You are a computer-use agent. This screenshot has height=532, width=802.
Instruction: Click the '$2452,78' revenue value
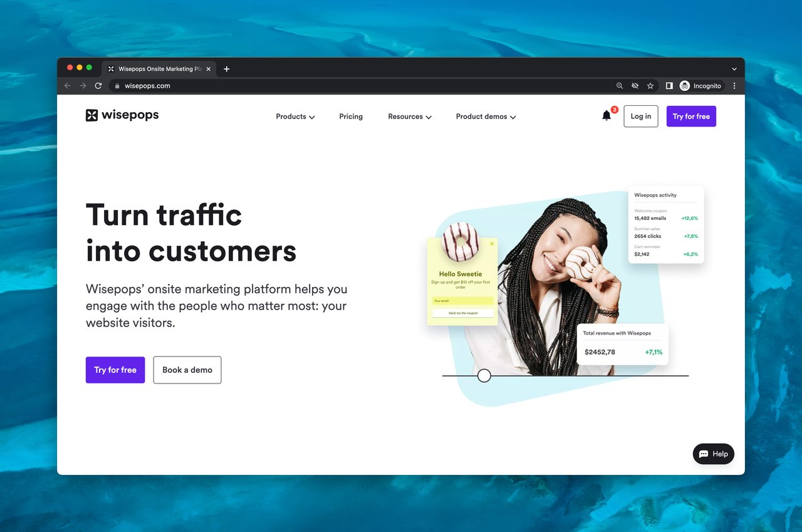coord(600,352)
